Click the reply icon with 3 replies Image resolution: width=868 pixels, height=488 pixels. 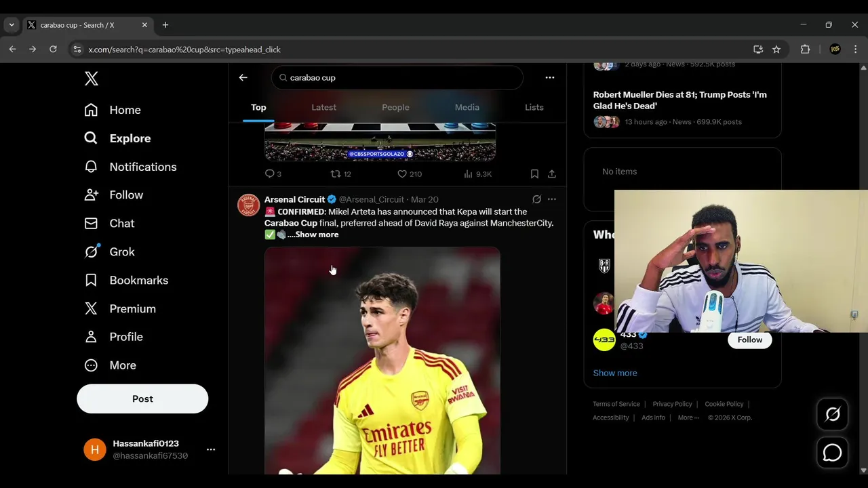(x=273, y=174)
